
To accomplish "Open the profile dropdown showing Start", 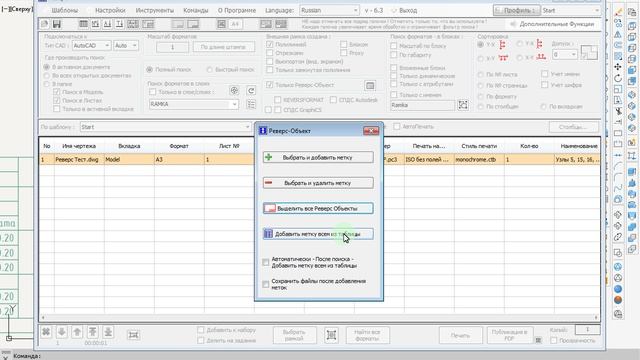I will [x=571, y=10].
